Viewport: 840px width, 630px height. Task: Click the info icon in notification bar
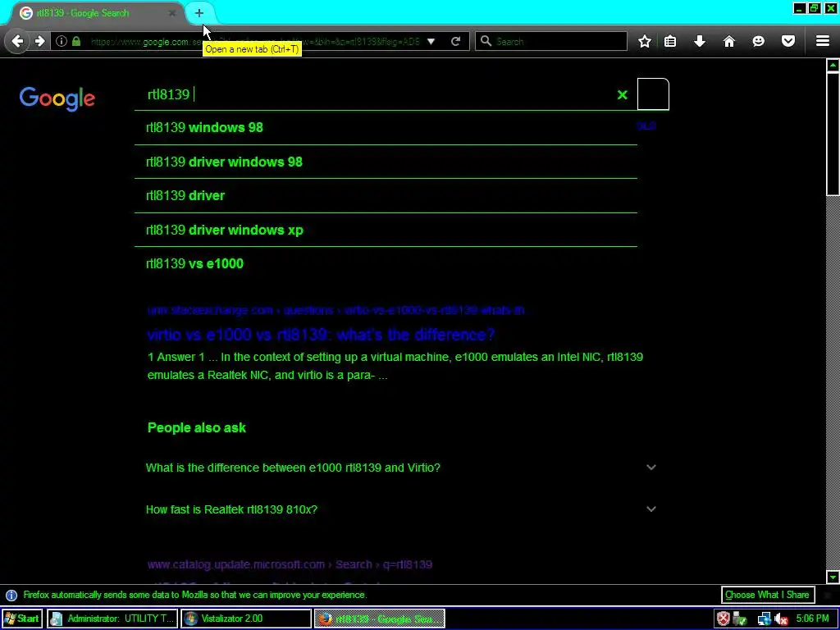pos(11,596)
